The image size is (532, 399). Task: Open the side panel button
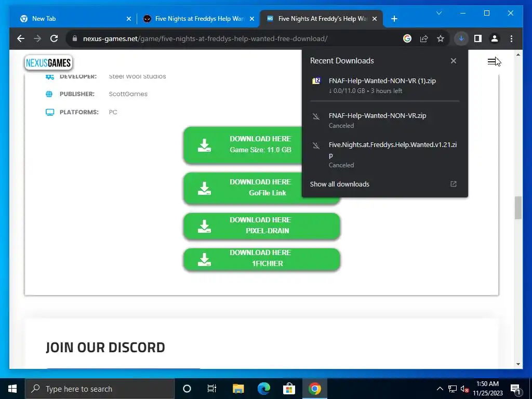478,38
